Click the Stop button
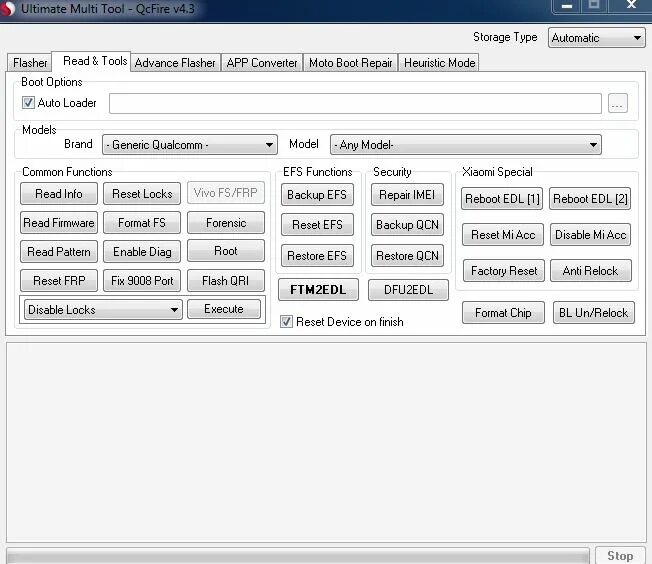The width and height of the screenshot is (652, 564). tap(620, 555)
